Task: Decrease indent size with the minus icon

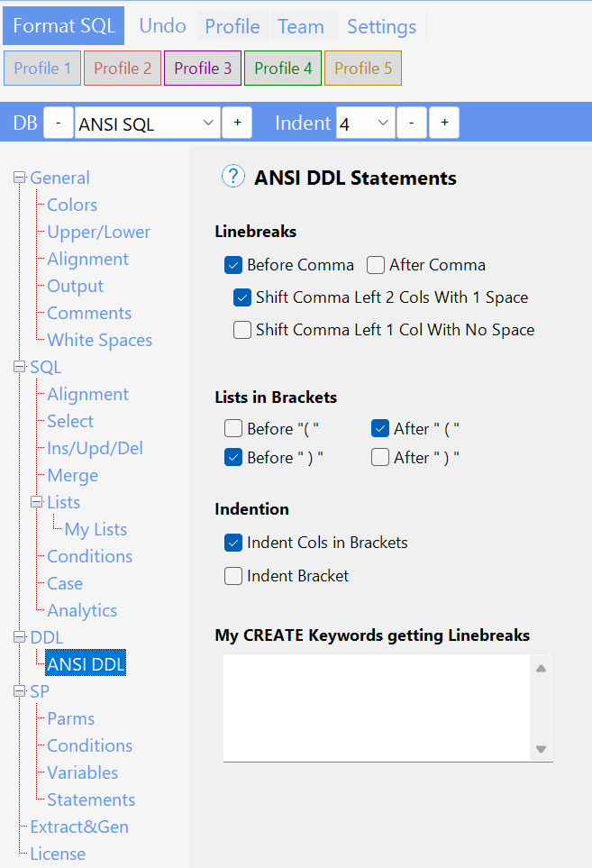Action: coord(411,122)
